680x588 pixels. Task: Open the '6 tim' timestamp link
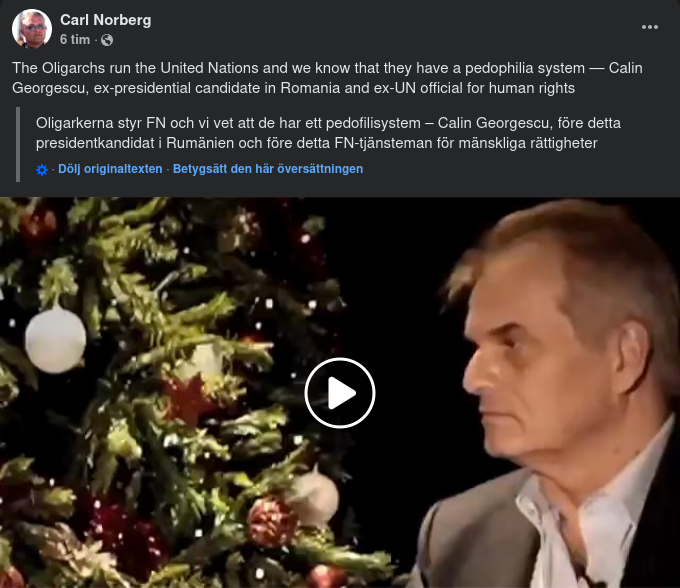click(x=75, y=39)
